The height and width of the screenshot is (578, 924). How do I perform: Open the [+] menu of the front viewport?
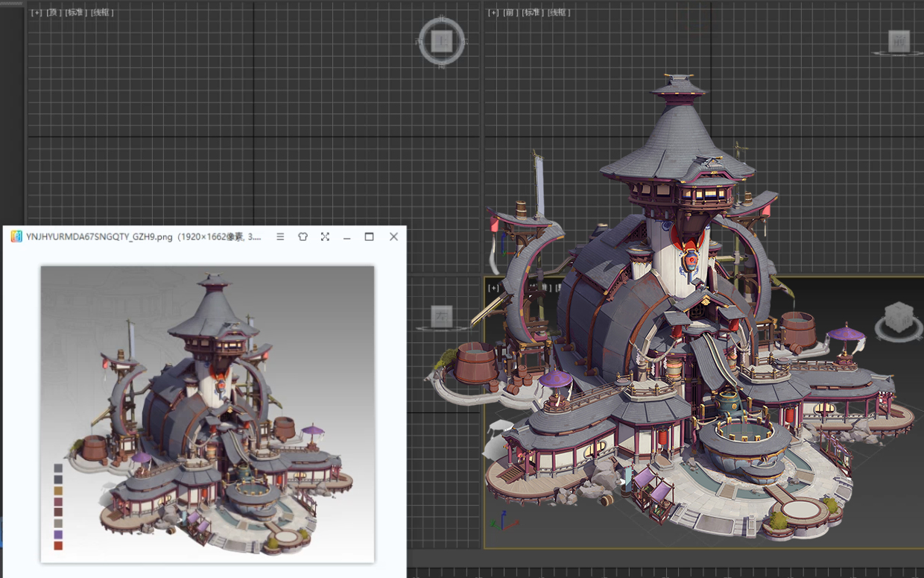click(493, 13)
